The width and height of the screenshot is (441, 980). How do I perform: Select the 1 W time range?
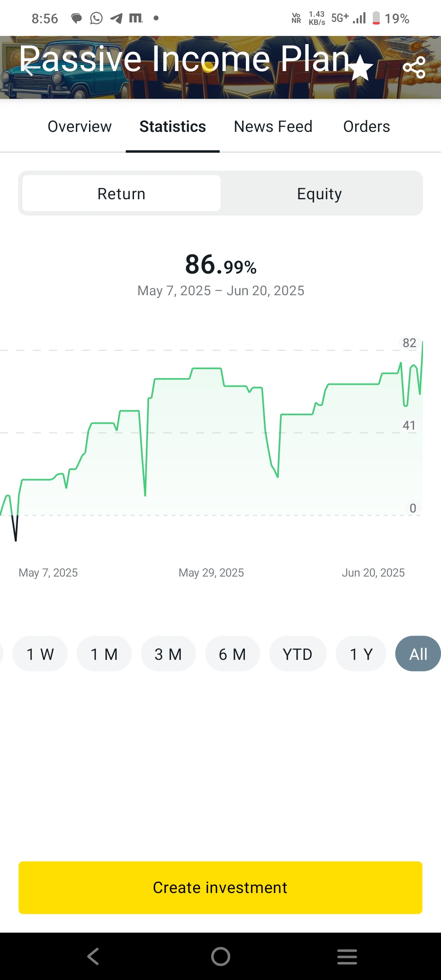click(40, 654)
